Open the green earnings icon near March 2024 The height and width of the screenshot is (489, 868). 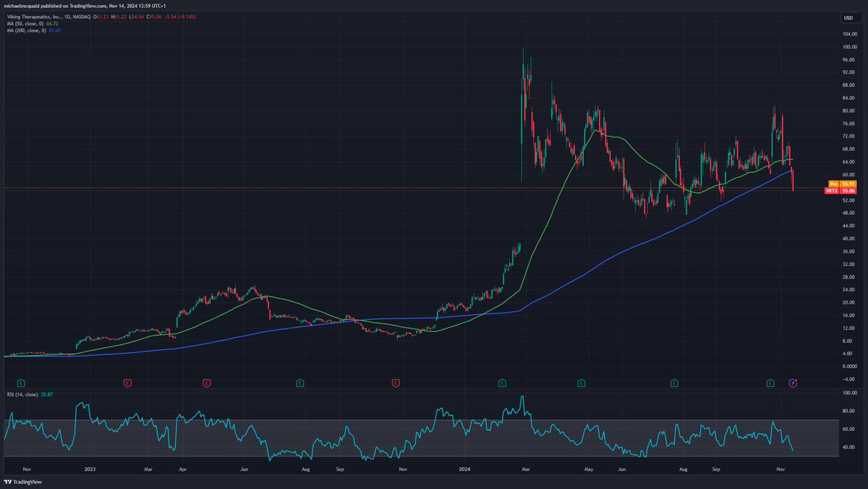tap(501, 383)
